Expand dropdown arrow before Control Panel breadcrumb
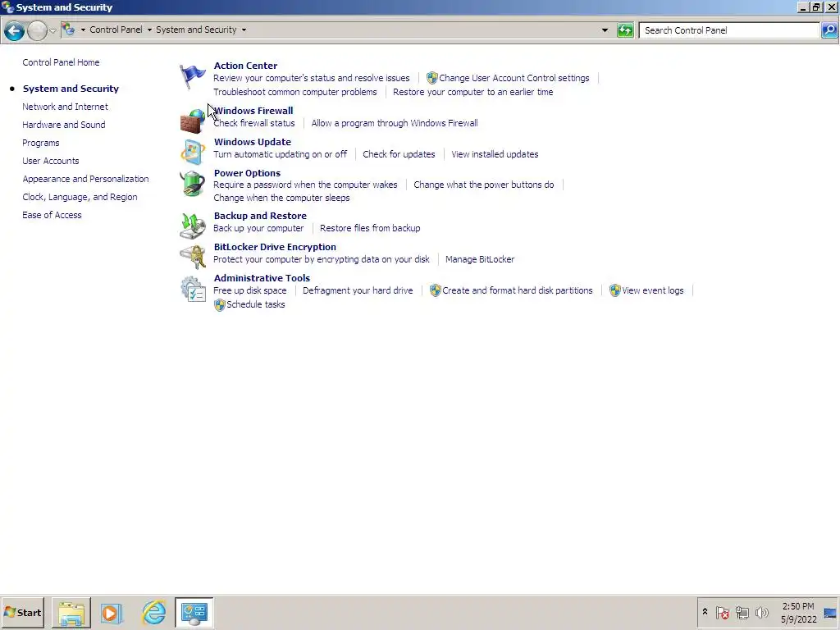The height and width of the screenshot is (630, 840). (x=83, y=30)
